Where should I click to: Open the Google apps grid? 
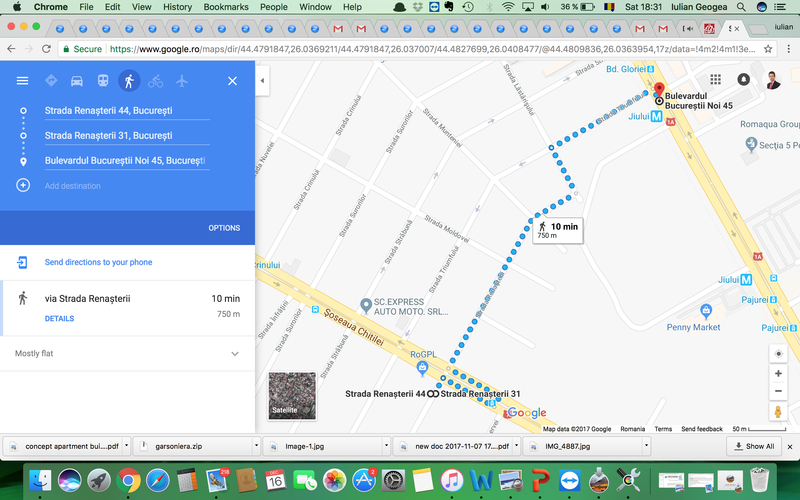point(715,80)
